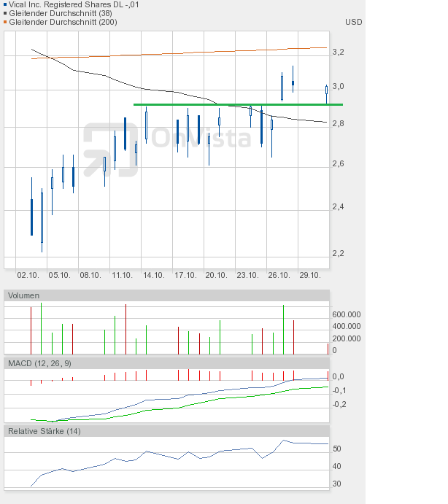Image resolution: width=448 pixels, height=504 pixels.
Task: Click the 30 RSI axis label
Action: pyautogui.click(x=336, y=484)
